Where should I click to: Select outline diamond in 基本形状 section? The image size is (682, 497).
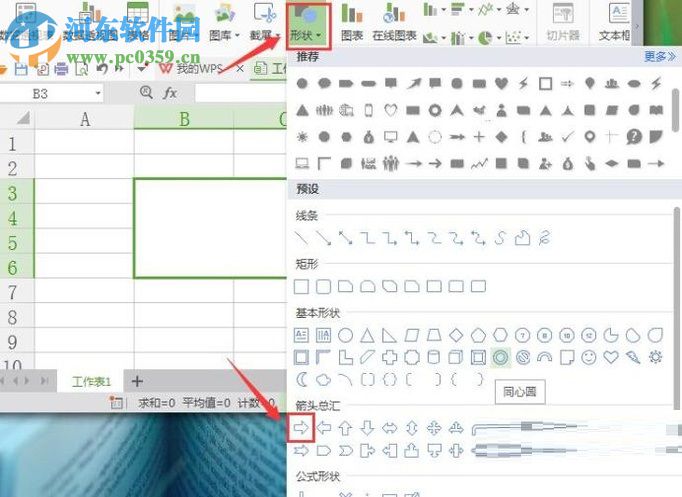click(456, 335)
